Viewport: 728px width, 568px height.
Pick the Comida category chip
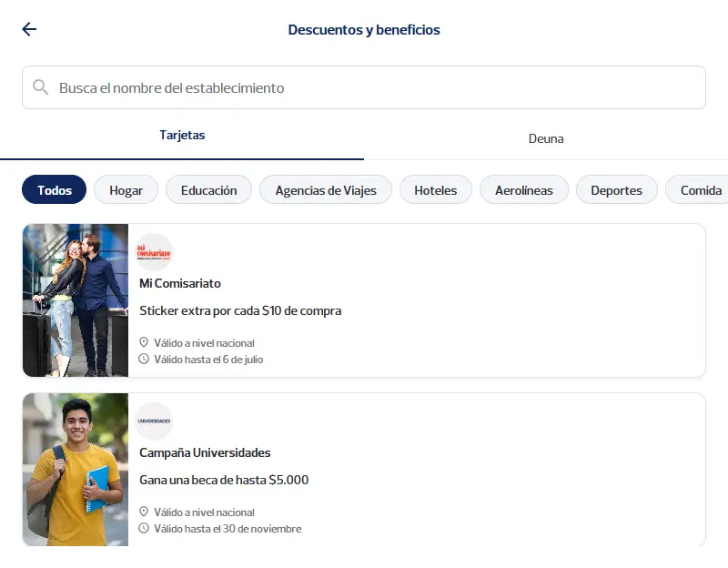pyautogui.click(x=699, y=189)
